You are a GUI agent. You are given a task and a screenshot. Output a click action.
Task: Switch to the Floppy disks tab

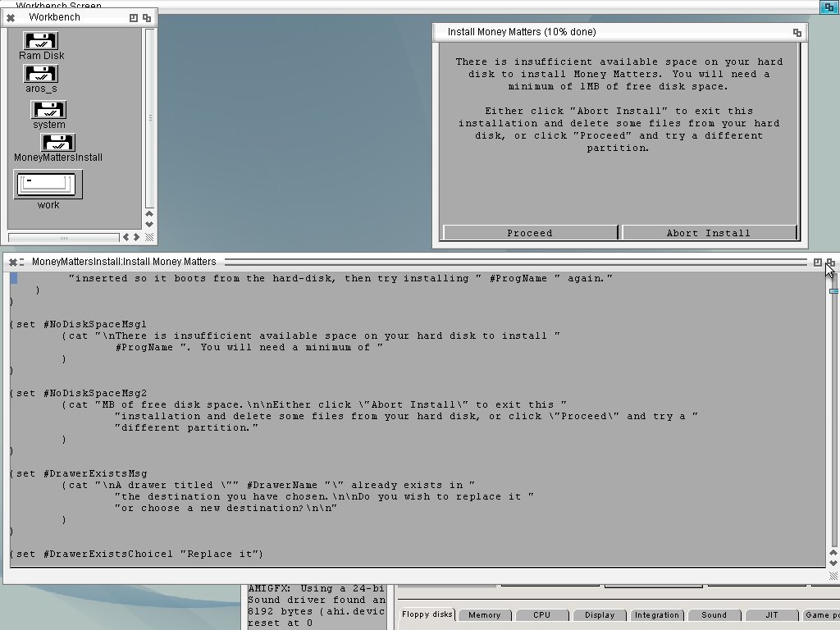[x=427, y=614]
